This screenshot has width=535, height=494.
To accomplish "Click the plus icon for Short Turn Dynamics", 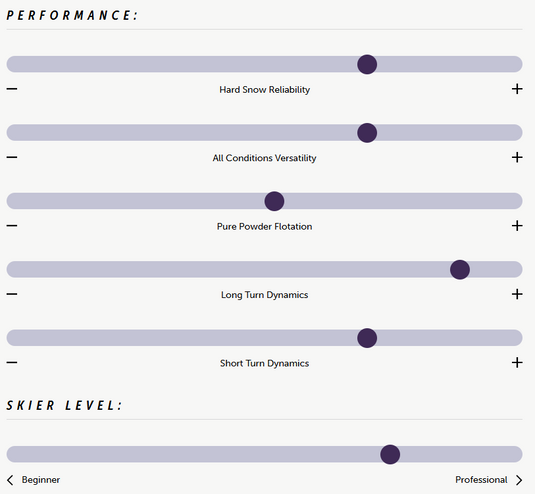I will click(517, 362).
